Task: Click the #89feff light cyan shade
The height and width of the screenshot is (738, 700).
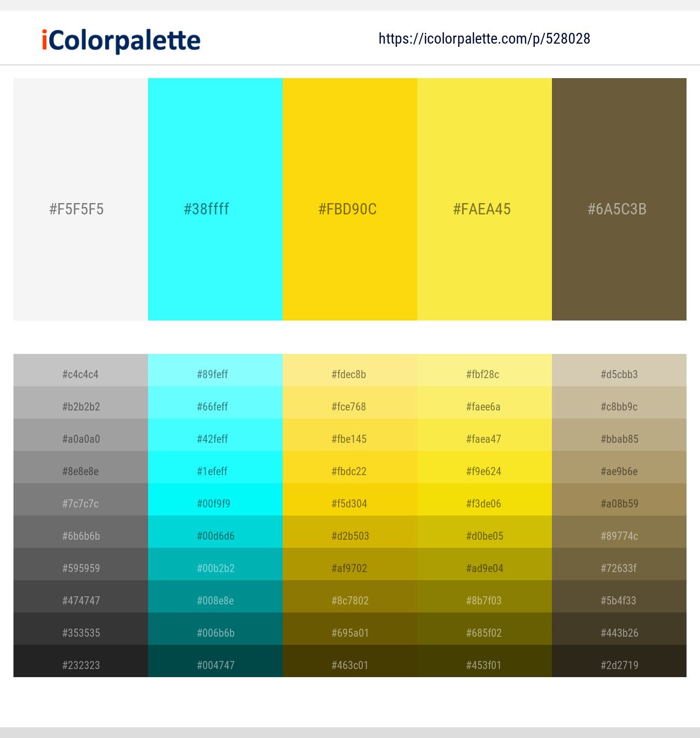Action: (x=215, y=374)
